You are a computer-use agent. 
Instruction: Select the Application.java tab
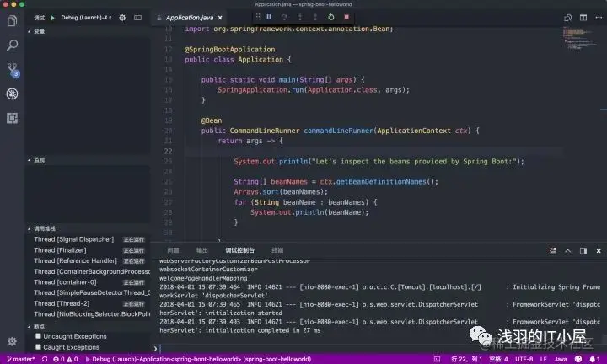(x=190, y=18)
